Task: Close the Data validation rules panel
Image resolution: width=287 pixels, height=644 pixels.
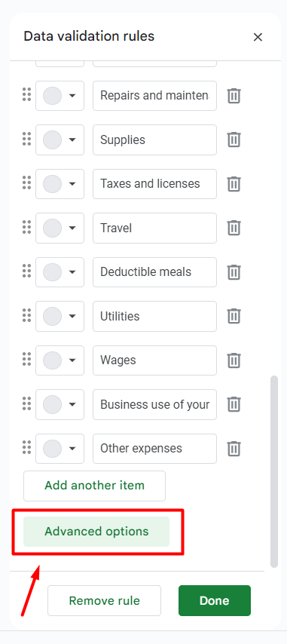Action: [x=258, y=37]
